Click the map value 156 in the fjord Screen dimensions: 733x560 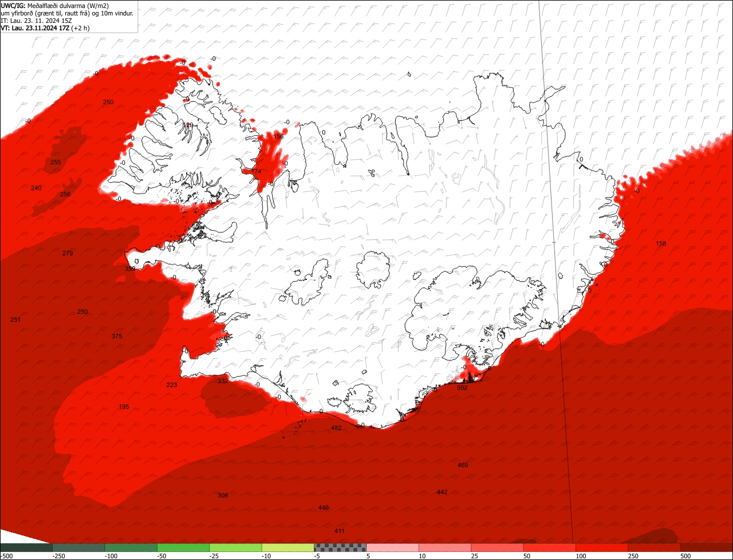278,136
